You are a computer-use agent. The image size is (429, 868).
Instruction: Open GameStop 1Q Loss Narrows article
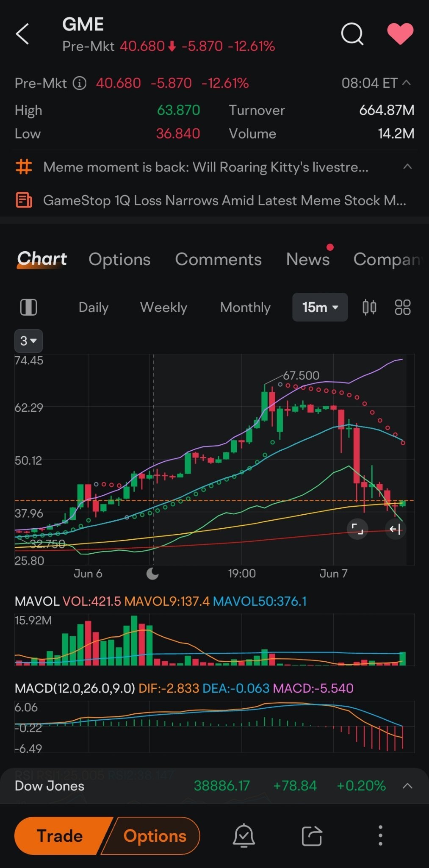[224, 200]
